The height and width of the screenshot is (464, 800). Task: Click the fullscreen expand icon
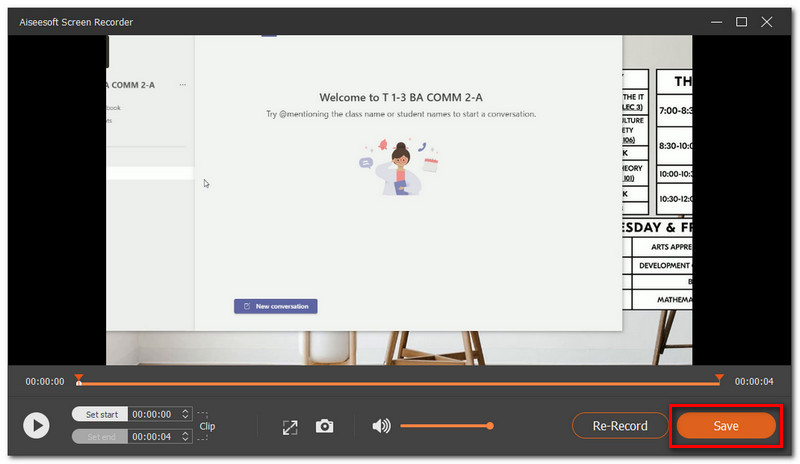click(290, 427)
